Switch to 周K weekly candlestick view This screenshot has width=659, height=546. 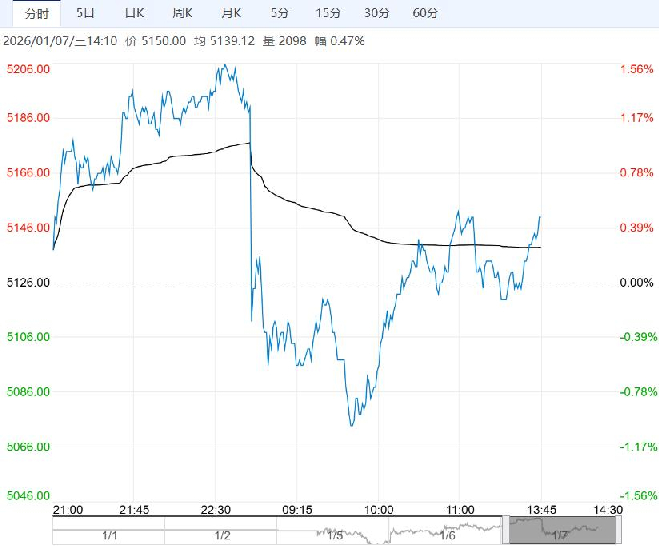[x=182, y=12]
